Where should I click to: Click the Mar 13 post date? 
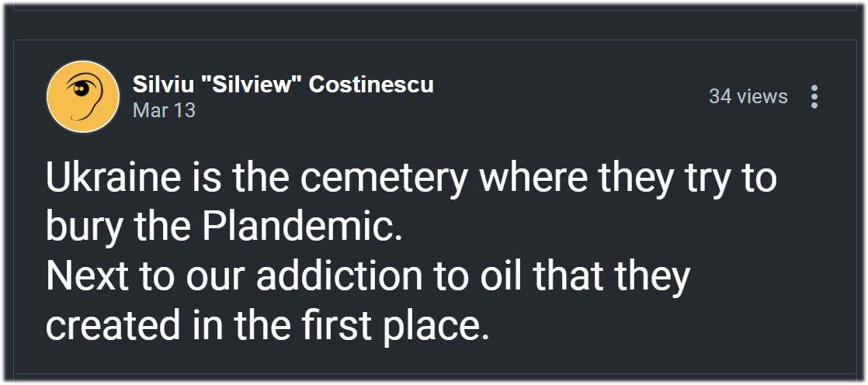[x=164, y=110]
